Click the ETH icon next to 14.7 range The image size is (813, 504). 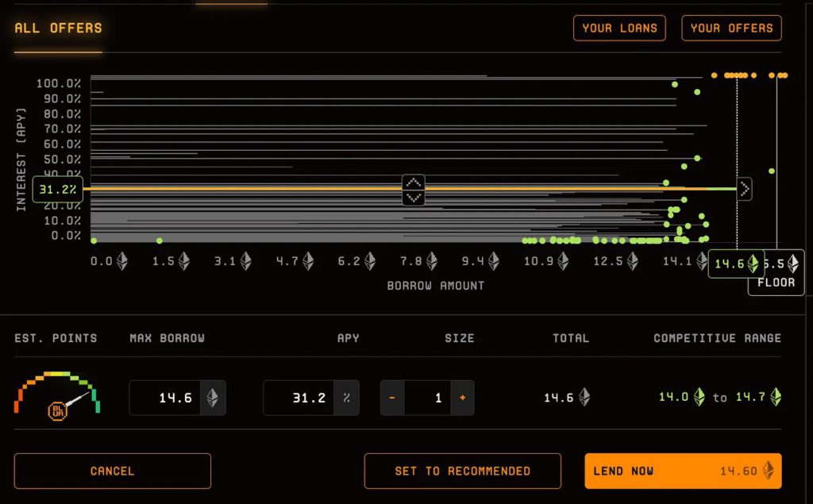tap(774, 397)
